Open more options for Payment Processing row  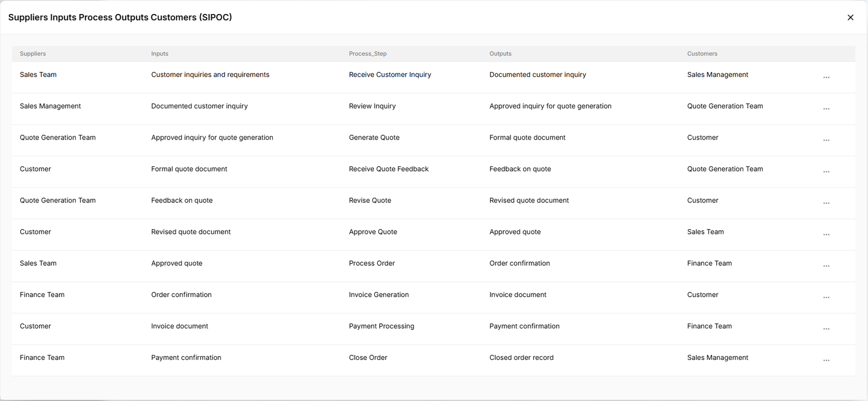(826, 329)
